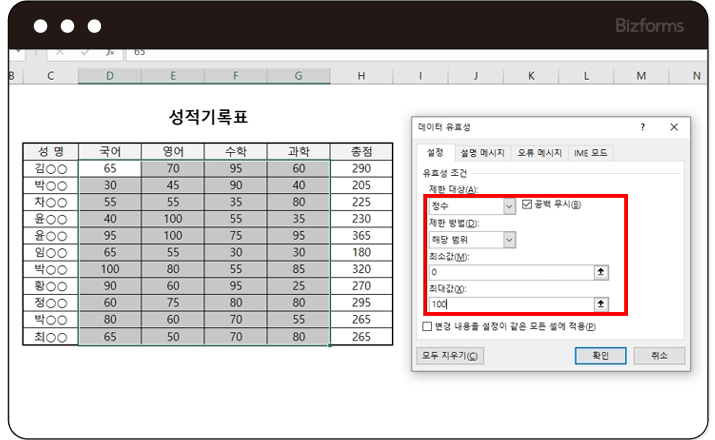Viewport: 715px width, 440px height.
Task: Enable 변경 내용을 같은 모든 셀에 적용 checkbox
Action: coord(428,326)
